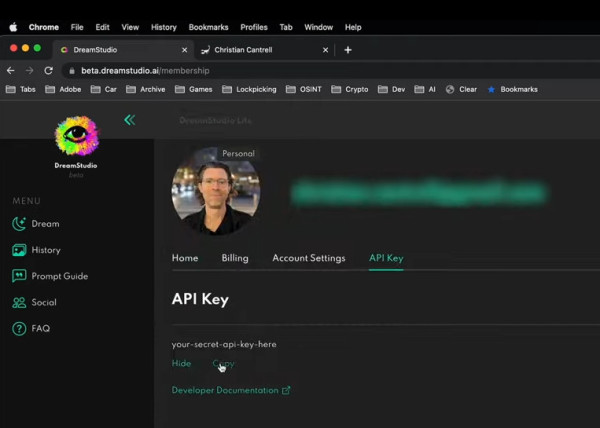Open the Account Settings tab

[x=309, y=258]
